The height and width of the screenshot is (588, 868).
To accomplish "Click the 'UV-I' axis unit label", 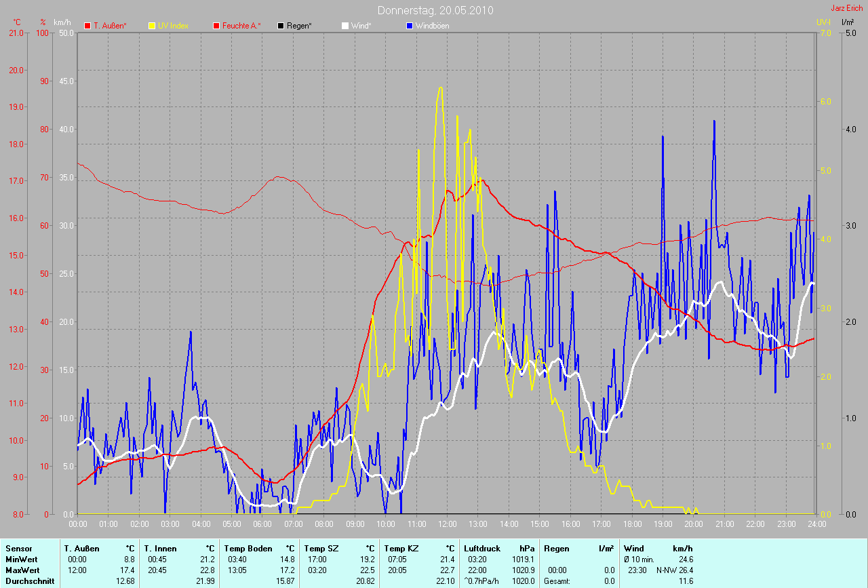I will [823, 22].
